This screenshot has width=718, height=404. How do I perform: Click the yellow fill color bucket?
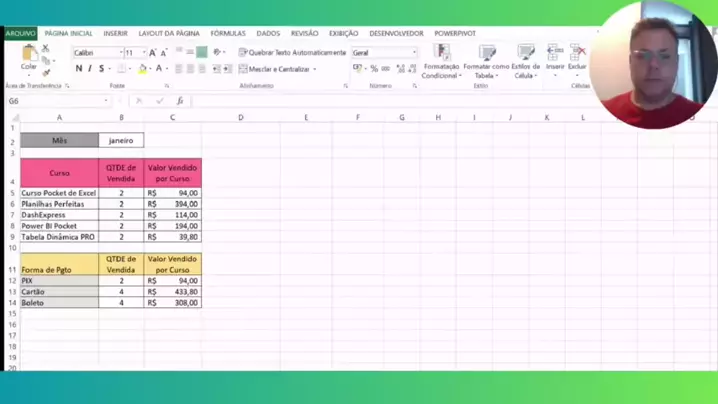click(x=142, y=69)
